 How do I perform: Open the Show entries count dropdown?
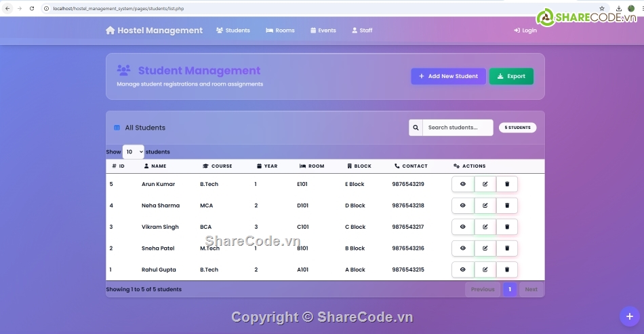click(133, 152)
